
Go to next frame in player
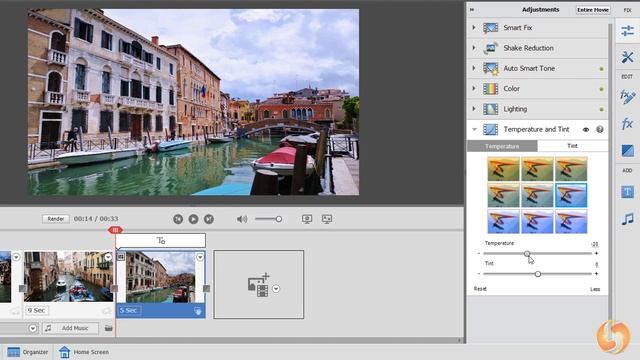pos(209,219)
